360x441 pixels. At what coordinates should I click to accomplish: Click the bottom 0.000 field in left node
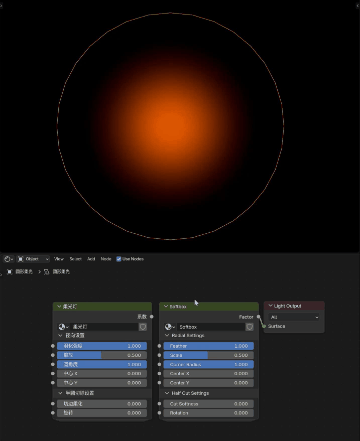pyautogui.click(x=102, y=413)
